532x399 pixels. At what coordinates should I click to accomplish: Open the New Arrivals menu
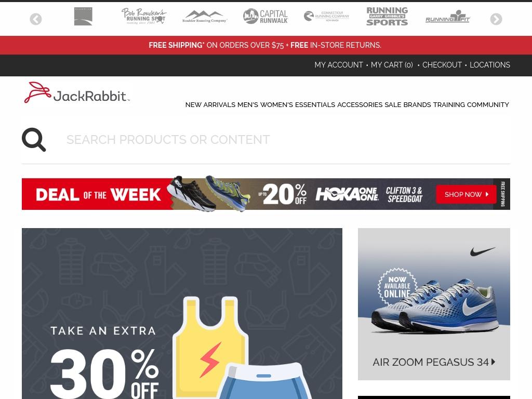tap(210, 105)
